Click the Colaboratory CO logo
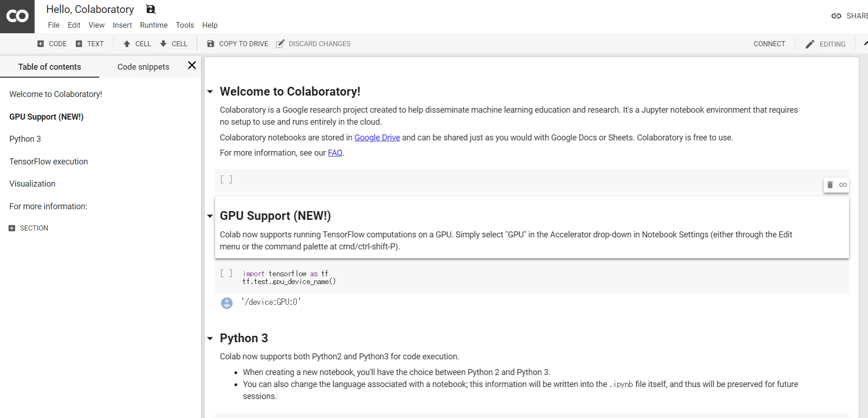868x418 pixels. [17, 16]
